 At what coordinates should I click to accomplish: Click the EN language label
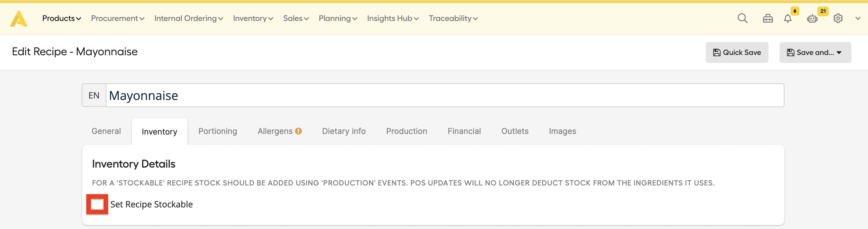tap(94, 95)
